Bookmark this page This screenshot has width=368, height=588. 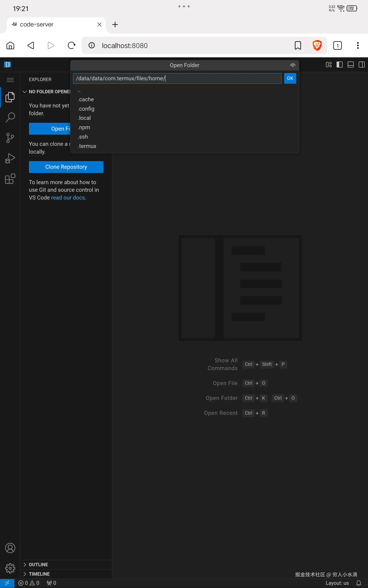tap(298, 45)
